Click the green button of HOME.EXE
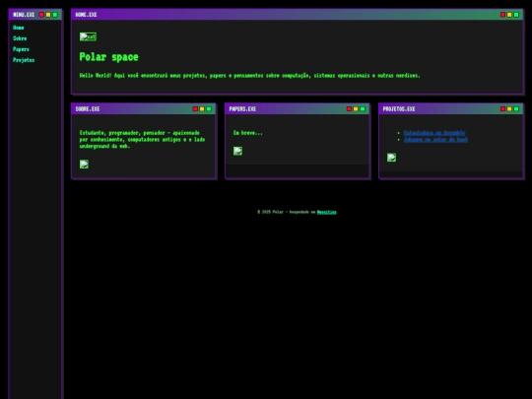This screenshot has height=399, width=532. (516, 15)
